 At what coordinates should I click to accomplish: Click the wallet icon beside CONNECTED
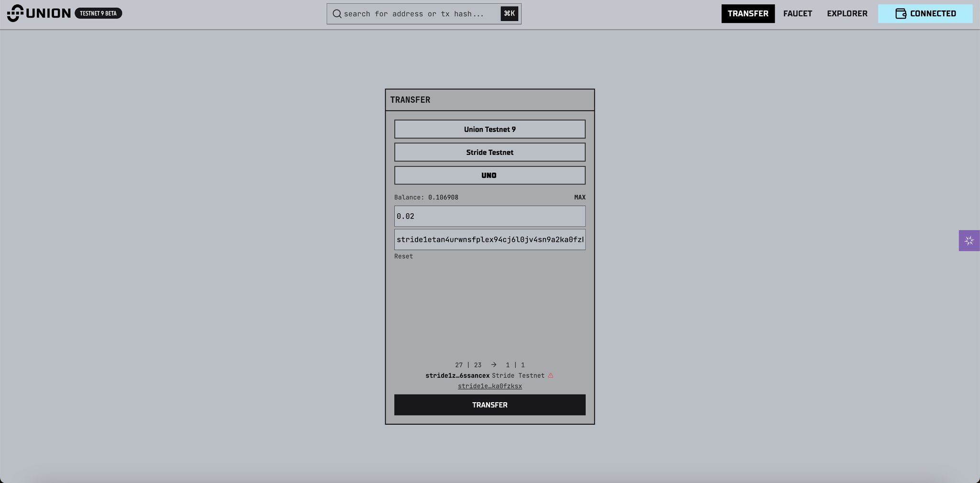pyautogui.click(x=901, y=13)
